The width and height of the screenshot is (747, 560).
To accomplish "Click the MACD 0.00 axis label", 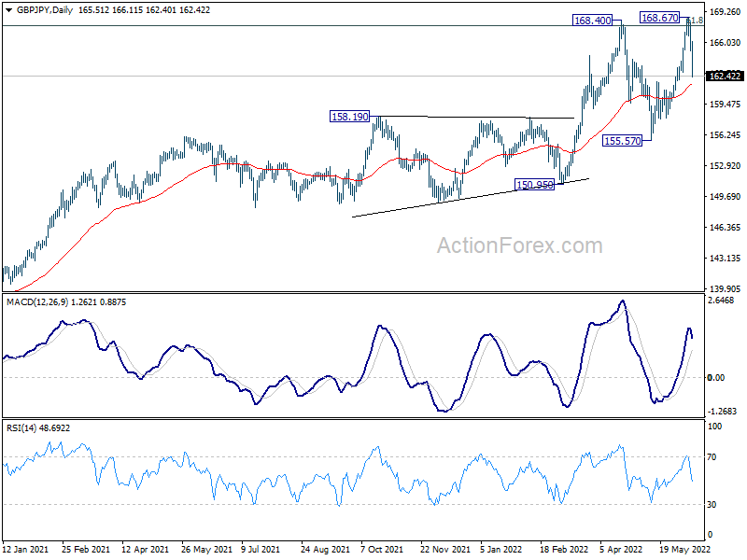I will 716,378.
